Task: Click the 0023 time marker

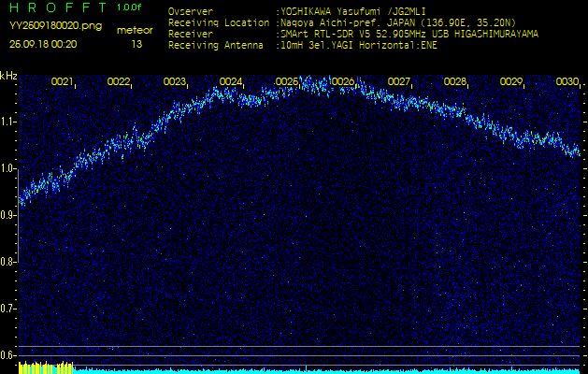Action: [175, 82]
